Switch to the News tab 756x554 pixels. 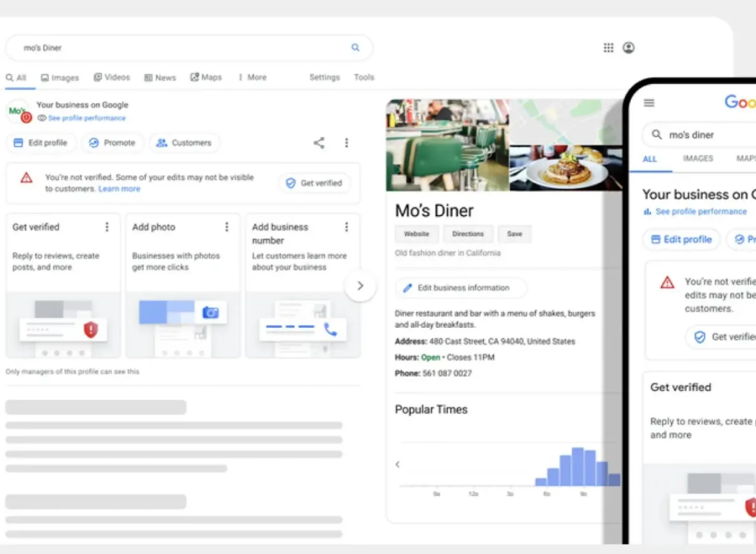click(160, 77)
